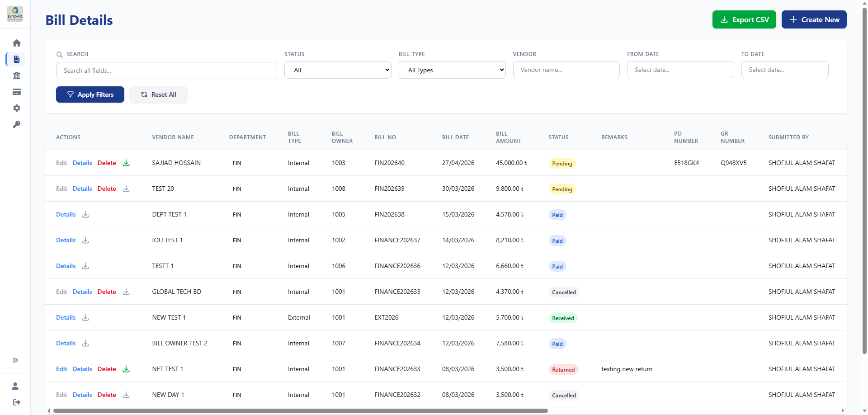Download the BILL OWNER TEST 2 attachment
This screenshot has width=868, height=415.
click(x=85, y=343)
